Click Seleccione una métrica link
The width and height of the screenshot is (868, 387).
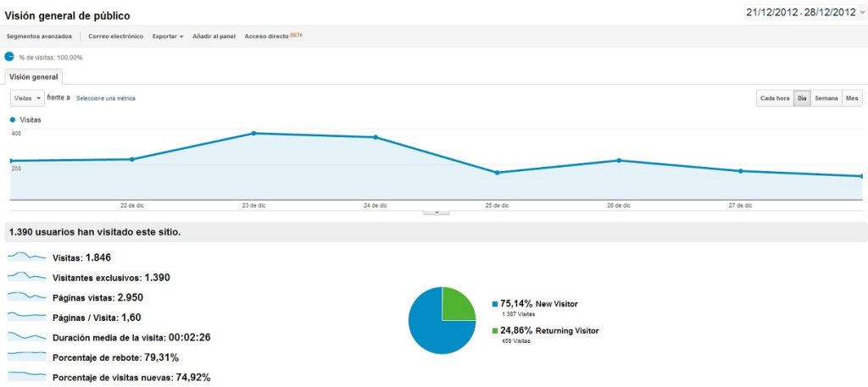pyautogui.click(x=106, y=98)
